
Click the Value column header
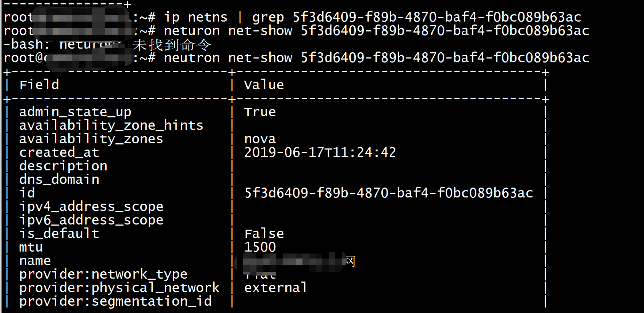click(264, 85)
